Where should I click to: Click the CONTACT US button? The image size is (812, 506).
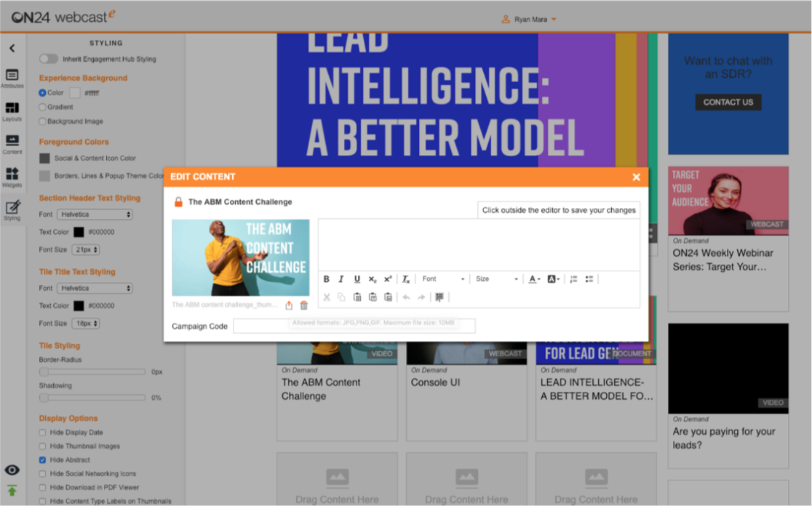(x=728, y=103)
